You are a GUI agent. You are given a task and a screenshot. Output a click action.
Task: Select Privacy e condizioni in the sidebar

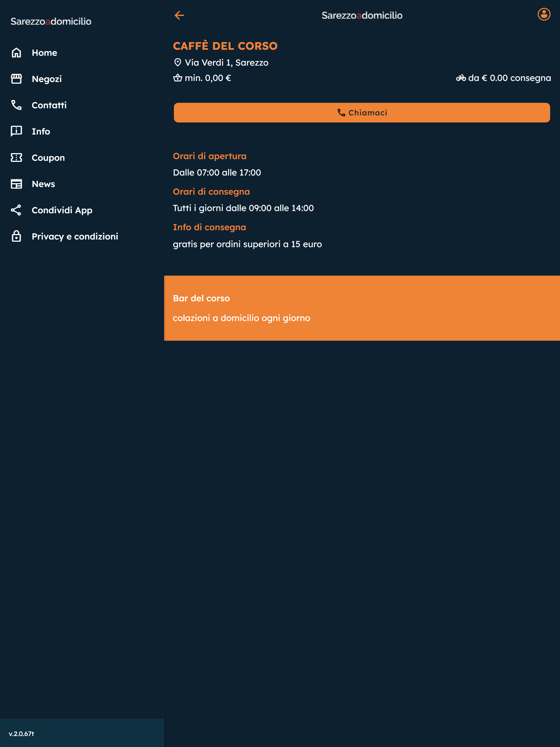point(82,236)
